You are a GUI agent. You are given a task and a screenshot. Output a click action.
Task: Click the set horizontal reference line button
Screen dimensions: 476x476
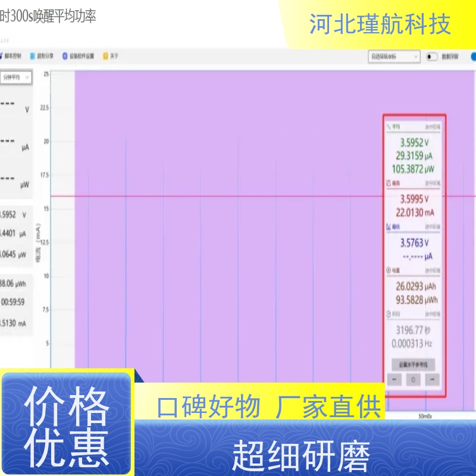[413, 365]
